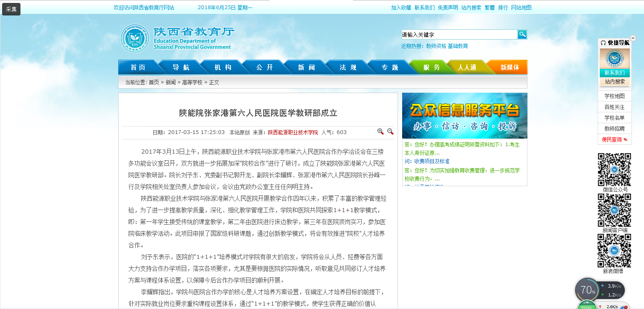The height and width of the screenshot is (309, 644).
Task: Open 学校地图 in quick navigation sidebar
Action: tap(614, 96)
